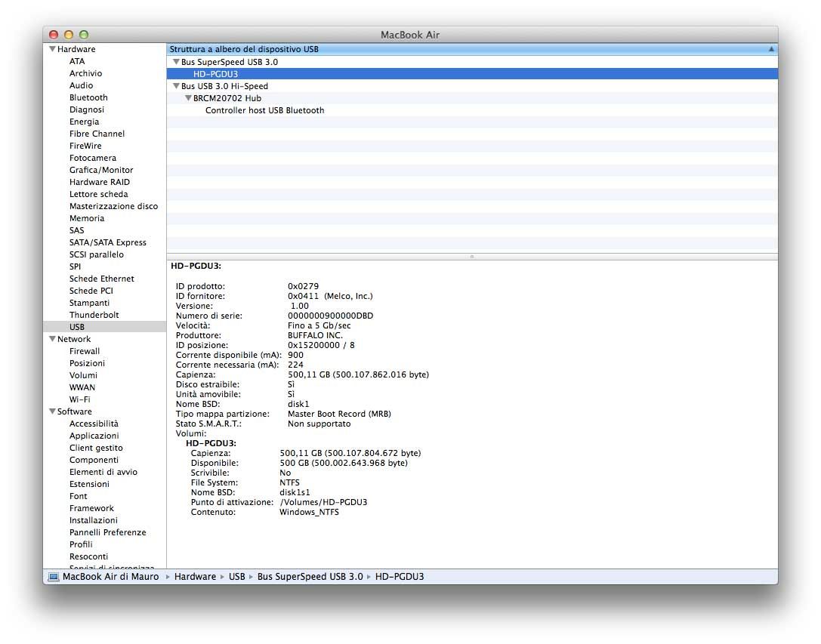Click the sort arrow in the USB tree header
Screen dimensions: 821x644
(771, 49)
